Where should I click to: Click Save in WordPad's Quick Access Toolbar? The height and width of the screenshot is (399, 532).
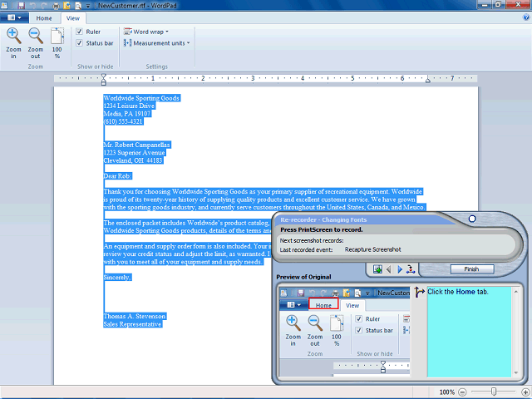click(x=21, y=6)
